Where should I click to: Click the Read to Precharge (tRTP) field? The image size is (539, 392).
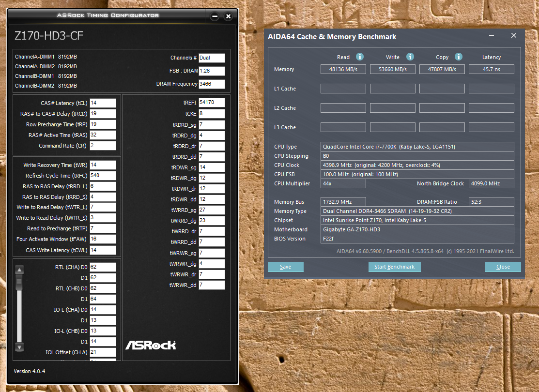click(x=103, y=228)
